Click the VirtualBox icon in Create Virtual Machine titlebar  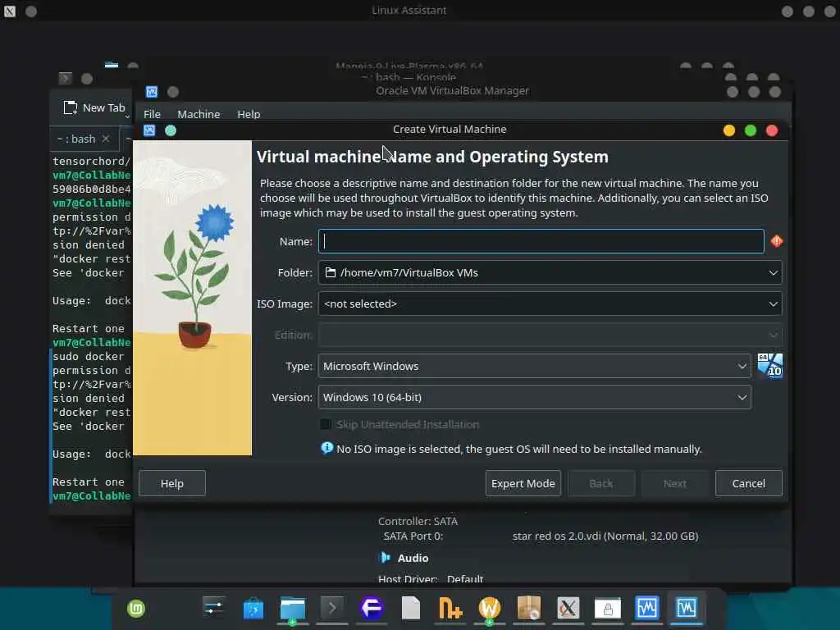[x=149, y=130]
